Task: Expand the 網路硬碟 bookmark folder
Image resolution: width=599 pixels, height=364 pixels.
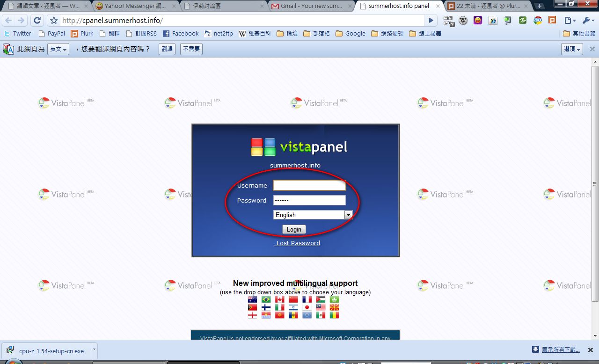Action: 387,34
